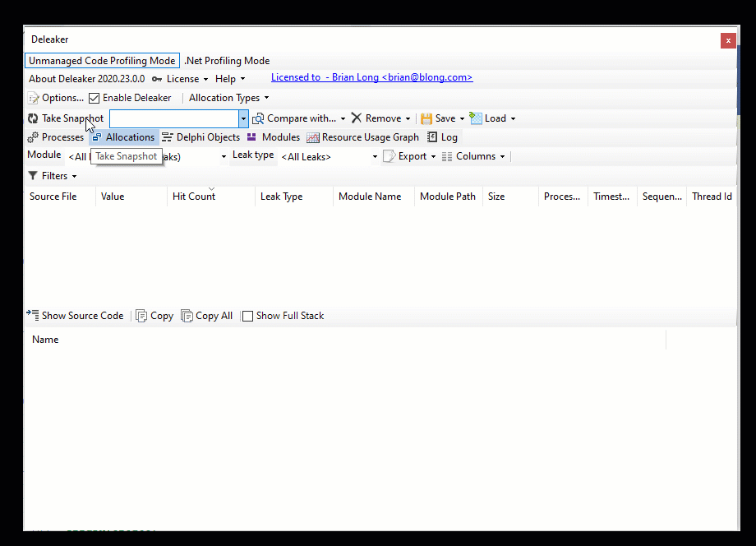Image resolution: width=756 pixels, height=546 pixels.
Task: Open the Export dropdown arrow
Action: (x=433, y=157)
